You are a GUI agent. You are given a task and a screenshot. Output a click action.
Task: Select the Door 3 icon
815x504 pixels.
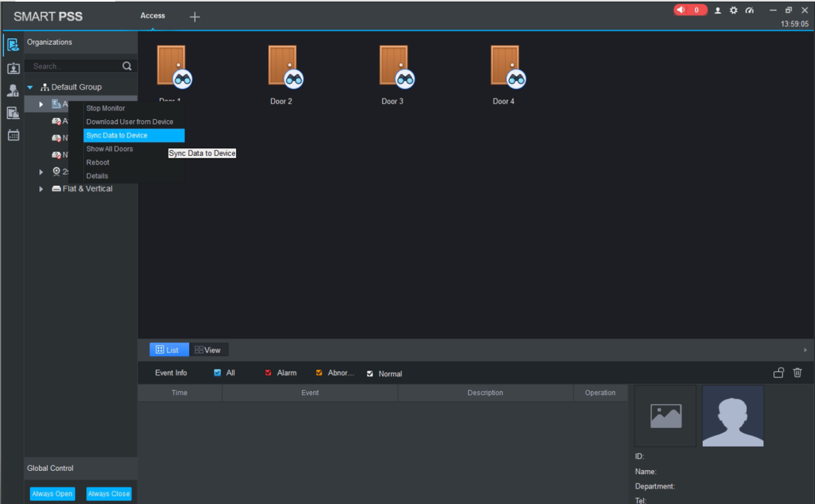pyautogui.click(x=394, y=66)
